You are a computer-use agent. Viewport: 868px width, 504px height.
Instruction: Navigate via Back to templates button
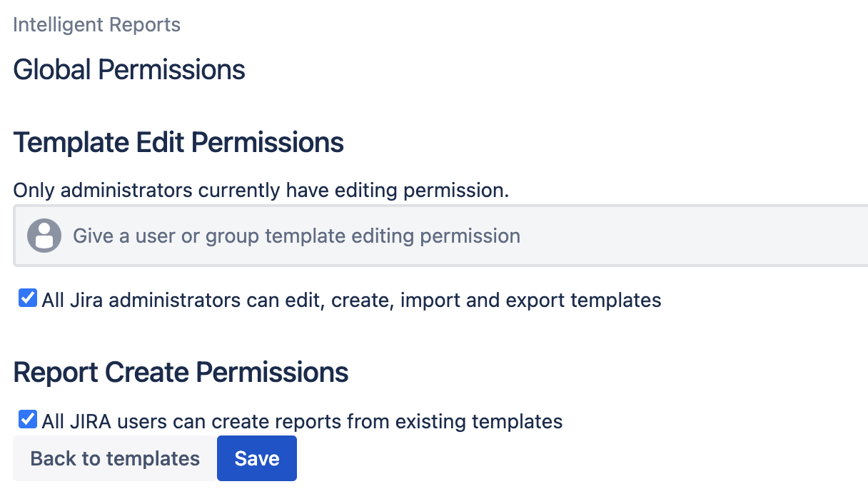[x=114, y=458]
